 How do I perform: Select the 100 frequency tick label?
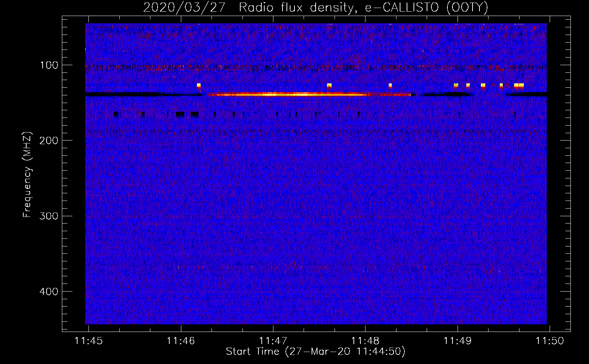pyautogui.click(x=49, y=65)
